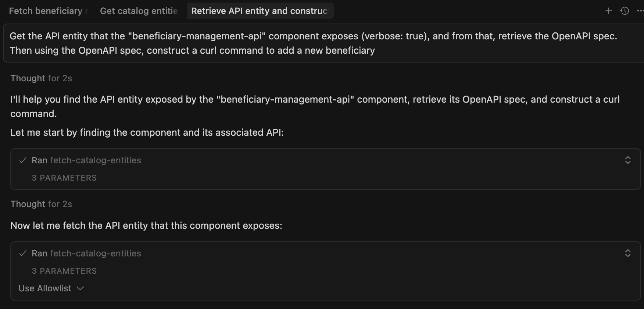Expand 3 PARAMETERS under the second tool call
This screenshot has width=644, height=309.
[x=64, y=271]
